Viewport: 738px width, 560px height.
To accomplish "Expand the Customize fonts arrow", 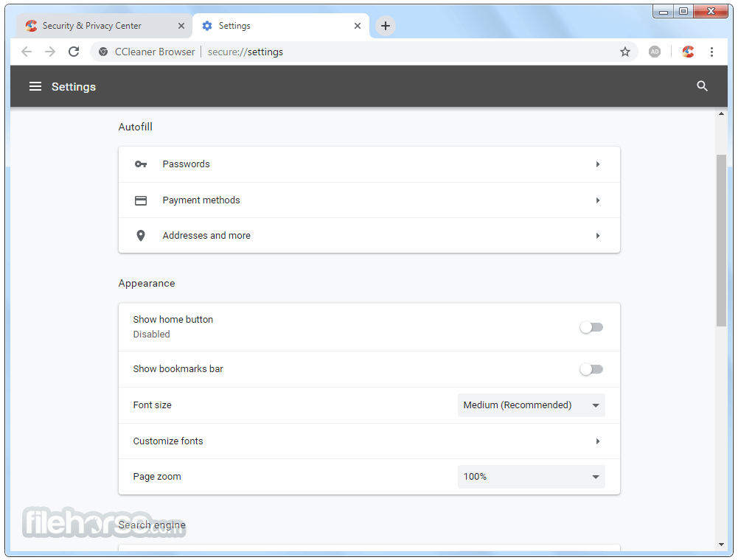I will [x=598, y=441].
